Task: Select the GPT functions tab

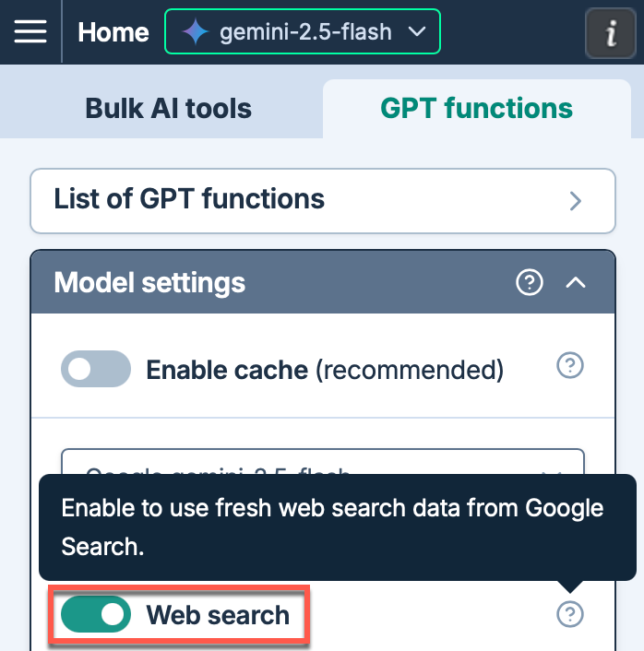Action: tap(477, 109)
